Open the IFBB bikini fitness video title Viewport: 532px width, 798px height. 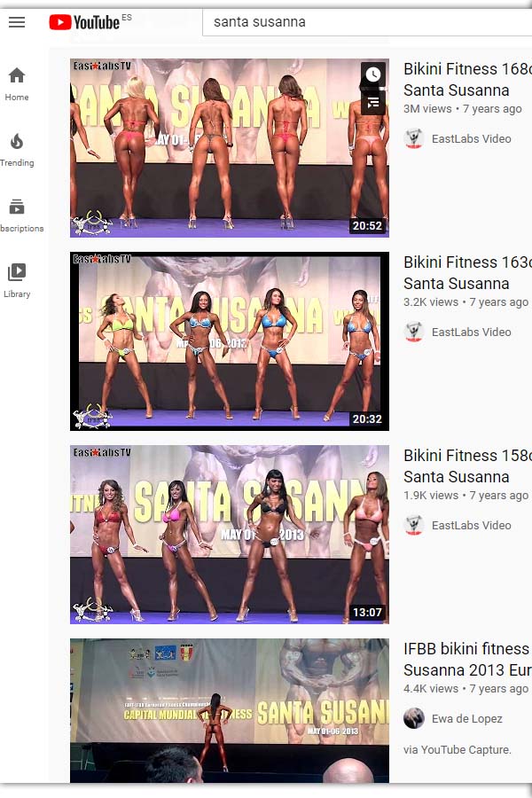pos(467,660)
